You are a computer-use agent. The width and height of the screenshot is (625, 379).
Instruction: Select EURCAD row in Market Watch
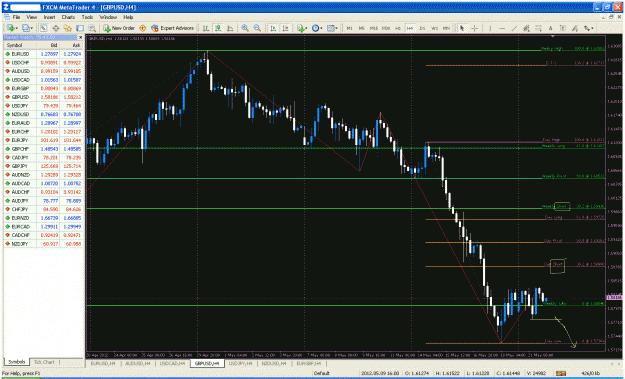43,226
